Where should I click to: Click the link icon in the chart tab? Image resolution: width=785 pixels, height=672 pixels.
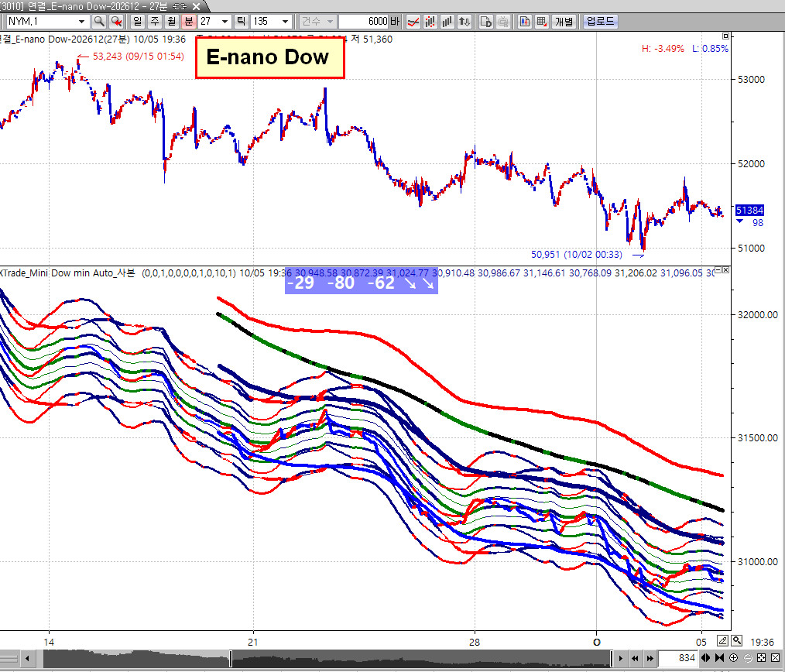pos(179,6)
